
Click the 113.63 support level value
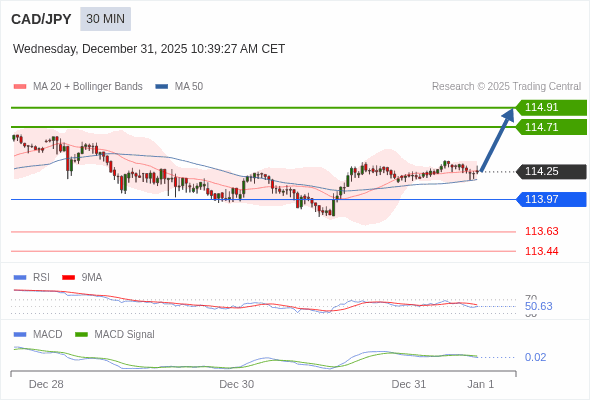pyautogui.click(x=541, y=231)
